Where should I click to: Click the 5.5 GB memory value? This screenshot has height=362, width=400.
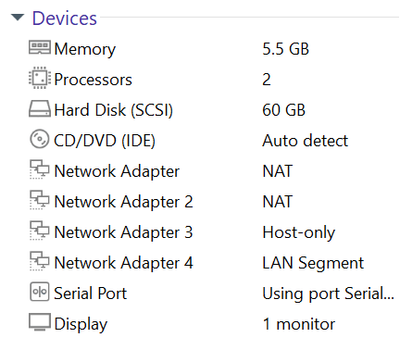tap(286, 49)
